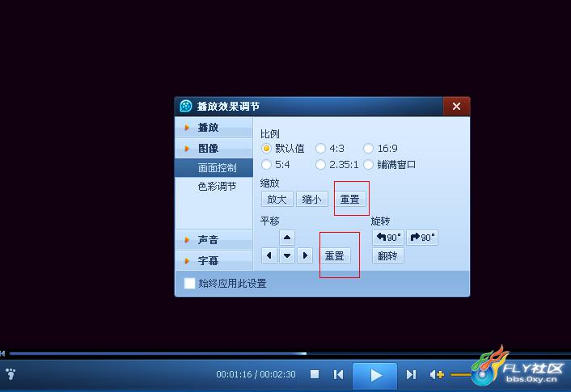Enable the 始终应用此设置 checkbox
The width and height of the screenshot is (571, 392).
(x=189, y=284)
